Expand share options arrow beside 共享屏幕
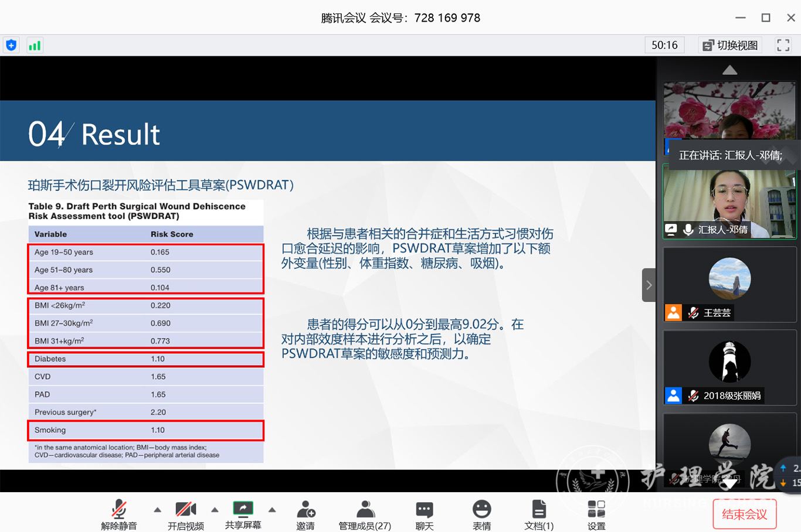This screenshot has width=801, height=532. pos(272,510)
